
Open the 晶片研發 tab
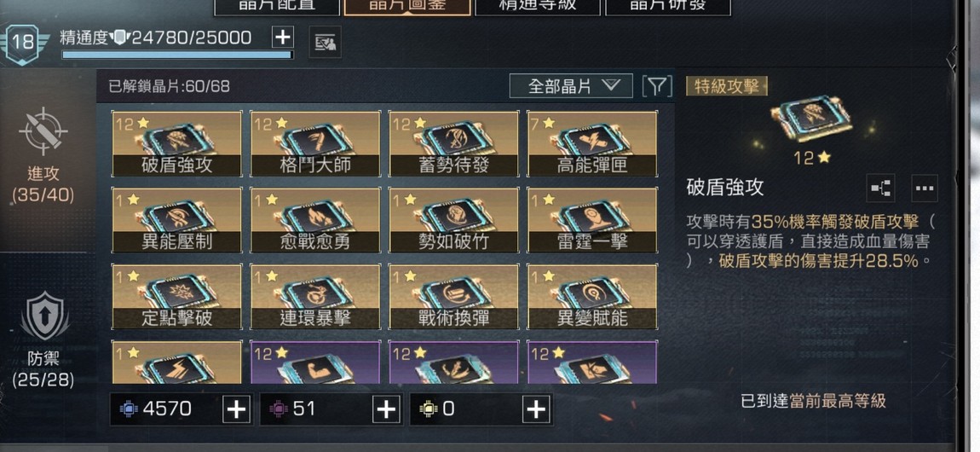[668, 6]
